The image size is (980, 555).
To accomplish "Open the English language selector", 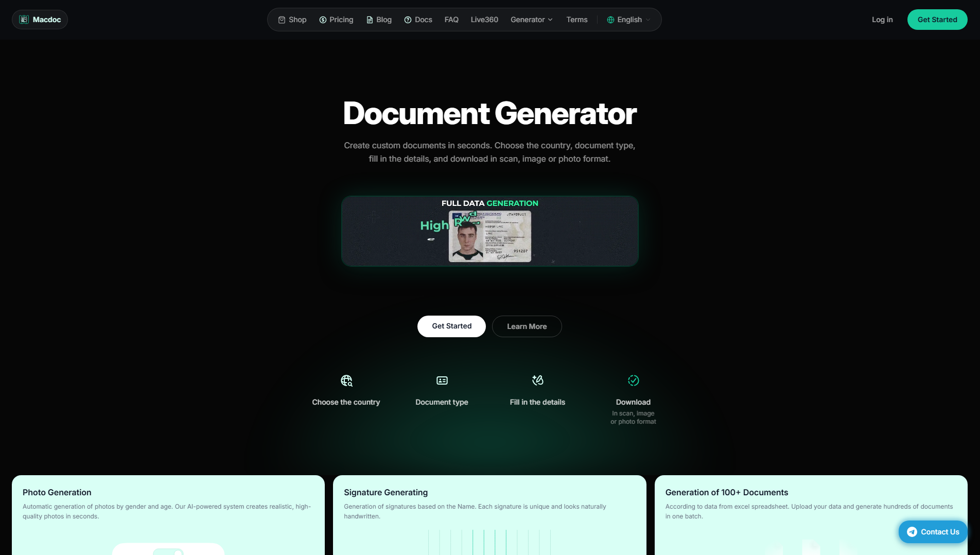I will point(628,20).
